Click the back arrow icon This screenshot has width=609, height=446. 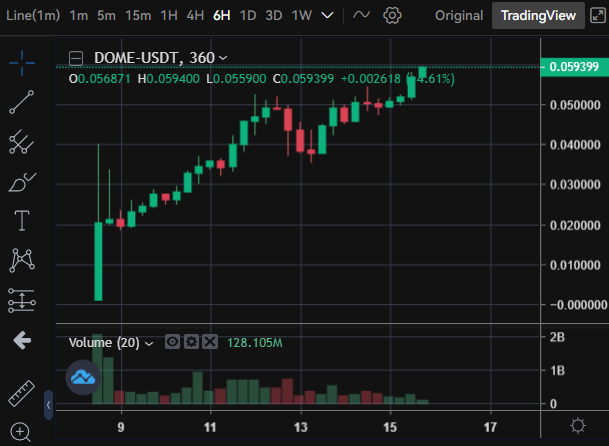point(22,340)
